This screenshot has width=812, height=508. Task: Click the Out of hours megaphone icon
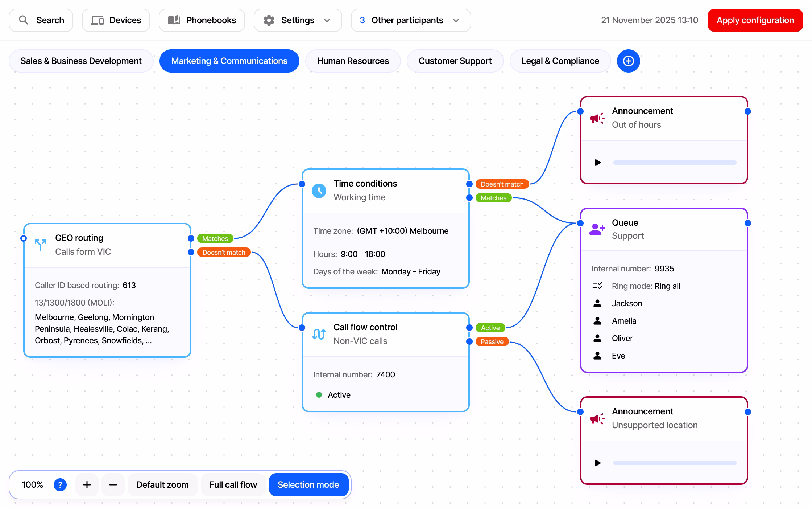pyautogui.click(x=597, y=118)
